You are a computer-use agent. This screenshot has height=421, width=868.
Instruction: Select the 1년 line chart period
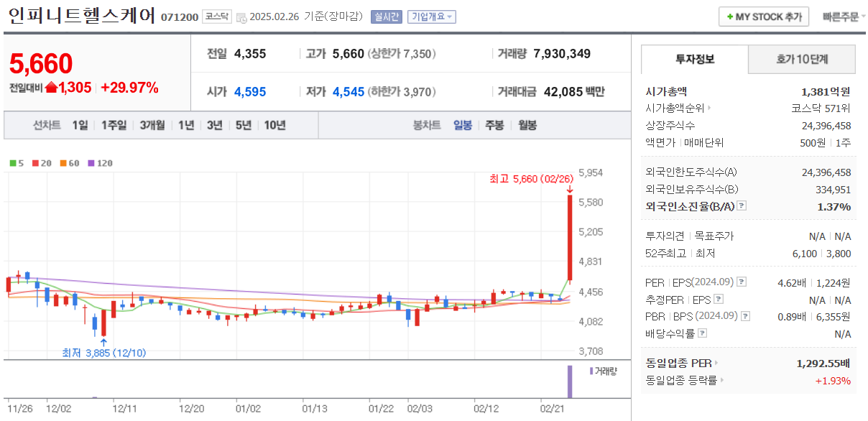(186, 125)
